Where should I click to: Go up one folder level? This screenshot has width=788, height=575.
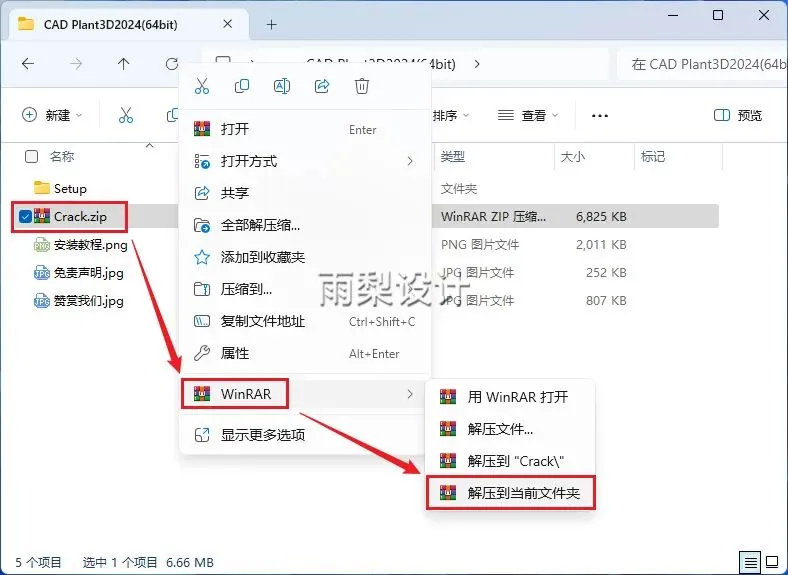tap(123, 64)
